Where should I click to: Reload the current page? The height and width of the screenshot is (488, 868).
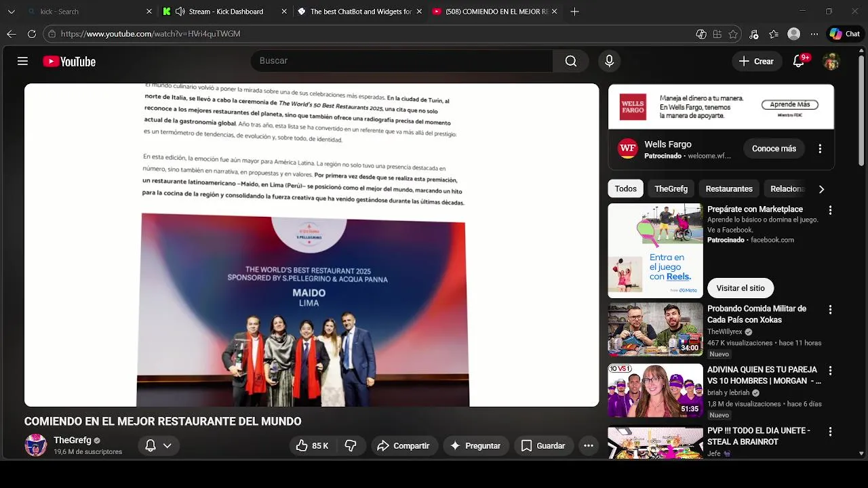pos(31,34)
